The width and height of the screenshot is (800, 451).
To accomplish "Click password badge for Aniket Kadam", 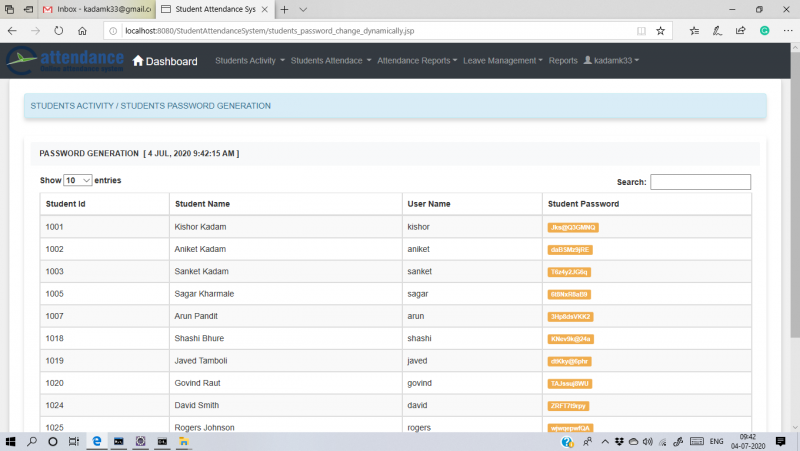I will pyautogui.click(x=570, y=250).
